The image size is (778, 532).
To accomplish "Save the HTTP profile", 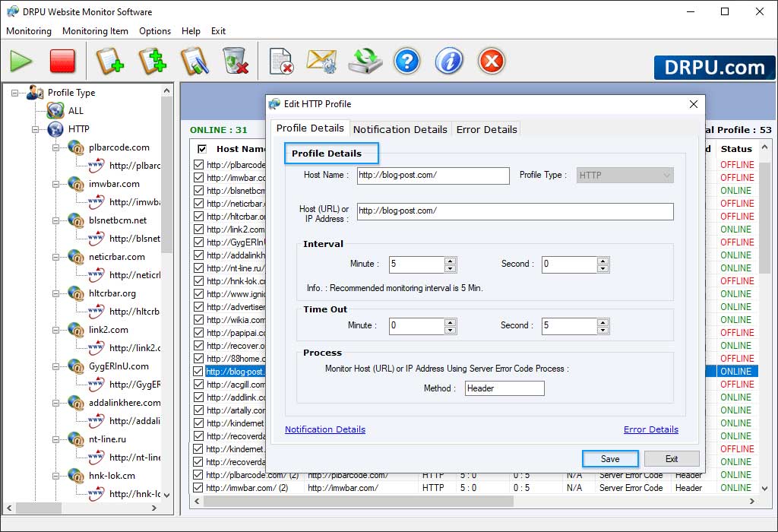I will click(610, 459).
